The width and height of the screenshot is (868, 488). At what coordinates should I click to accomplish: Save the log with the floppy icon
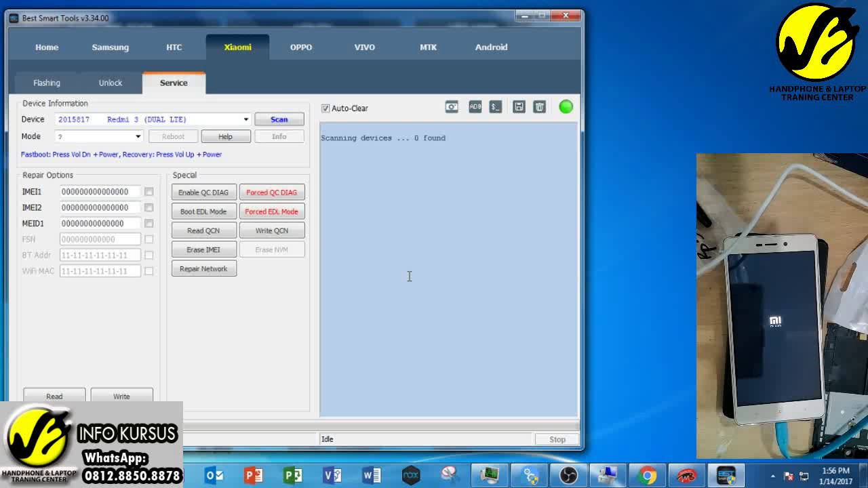[x=519, y=107]
